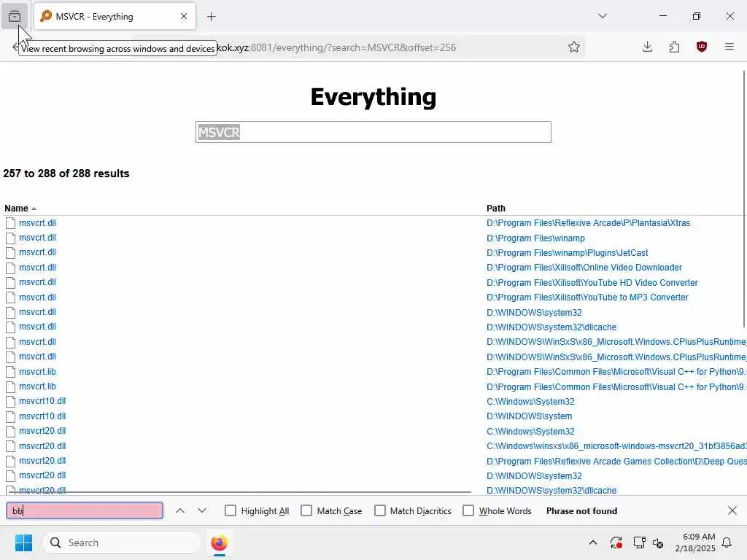Image resolution: width=747 pixels, height=560 pixels.
Task: Click the Everything search input field
Action: click(x=373, y=132)
